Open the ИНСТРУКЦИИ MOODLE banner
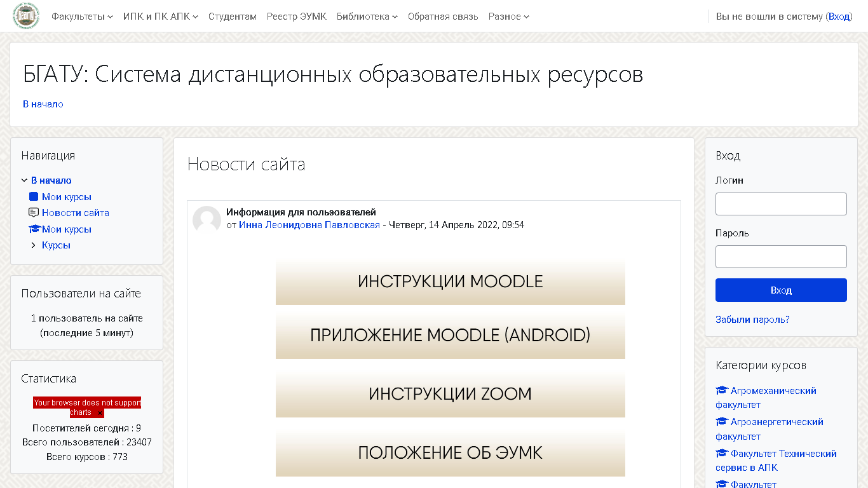Viewport: 868px width, 488px height. (x=451, y=281)
